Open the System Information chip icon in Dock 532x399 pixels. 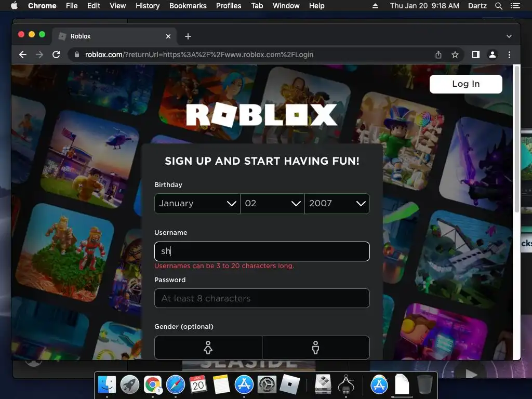(x=345, y=384)
